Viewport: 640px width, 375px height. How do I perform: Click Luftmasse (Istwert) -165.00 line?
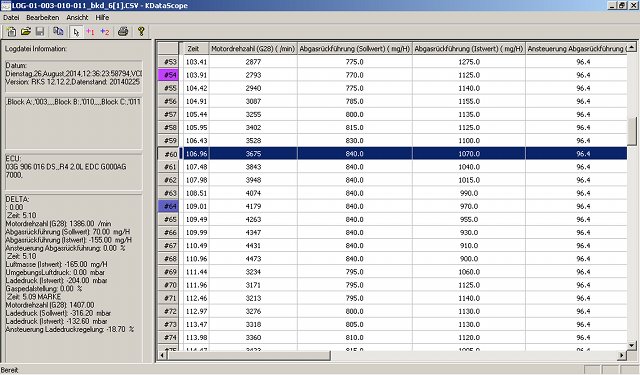(56, 264)
